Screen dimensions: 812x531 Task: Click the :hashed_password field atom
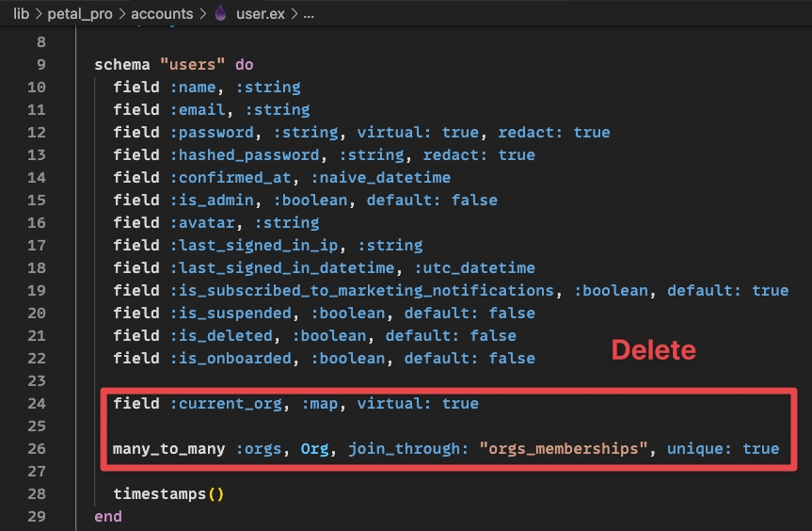click(249, 155)
